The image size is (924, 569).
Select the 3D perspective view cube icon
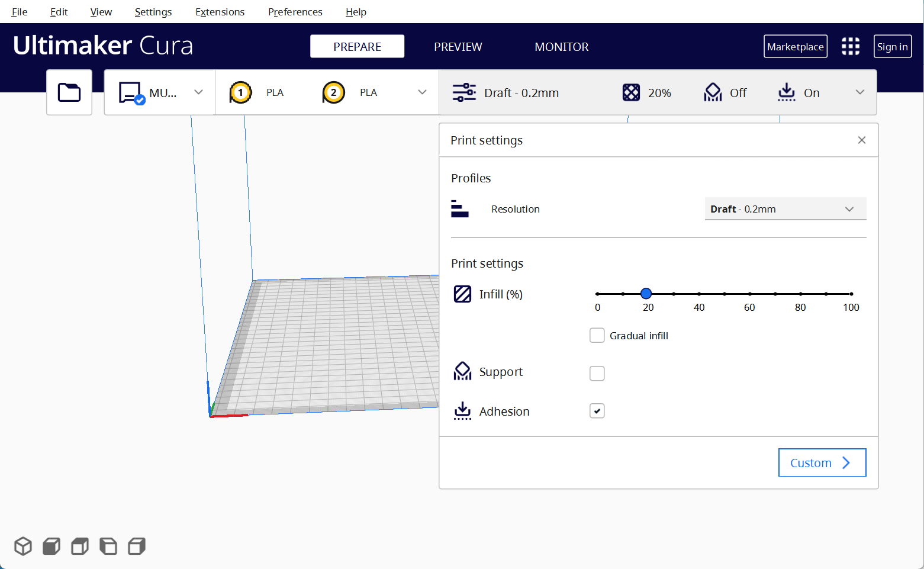23,546
